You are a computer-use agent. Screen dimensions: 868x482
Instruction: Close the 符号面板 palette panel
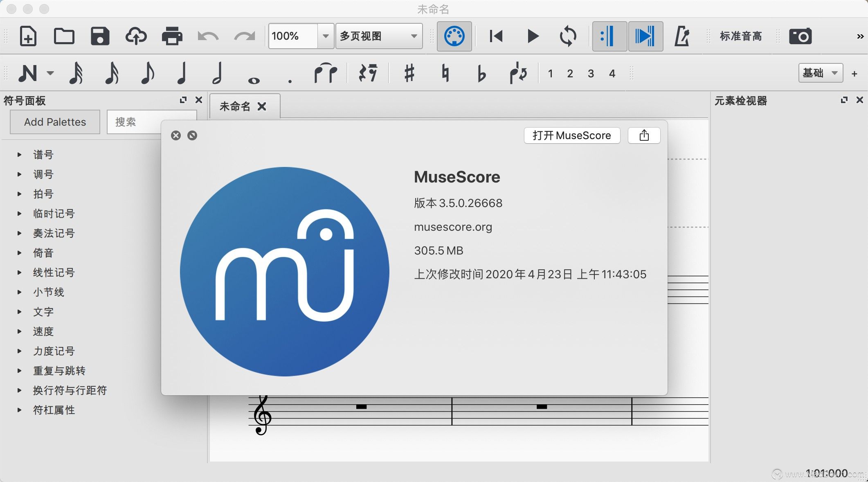(x=199, y=100)
